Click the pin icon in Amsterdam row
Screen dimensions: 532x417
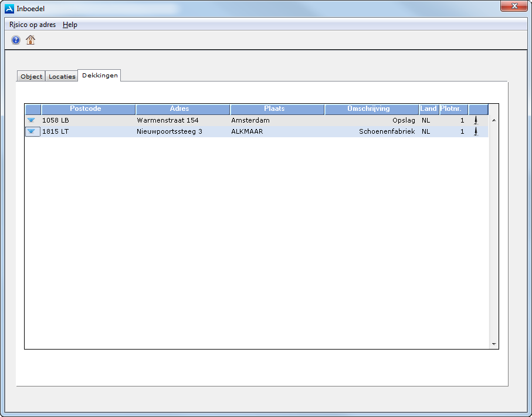pyautogui.click(x=476, y=120)
